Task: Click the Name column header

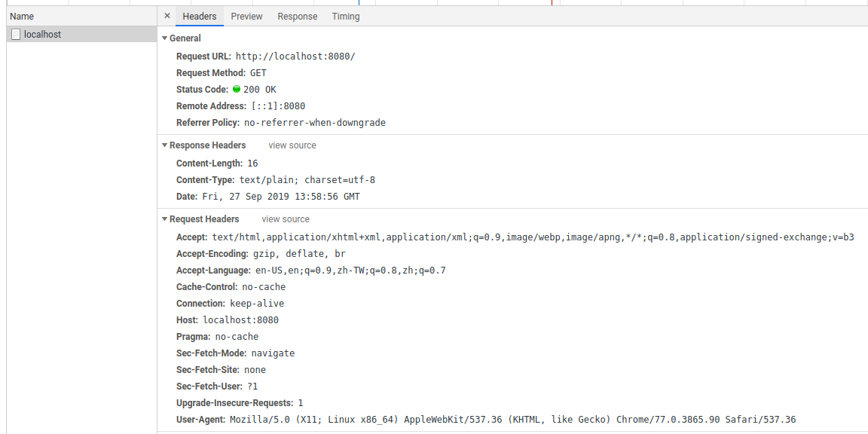Action: [x=22, y=17]
